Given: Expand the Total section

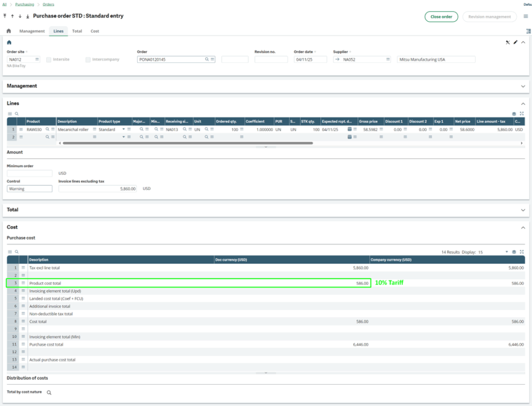Looking at the screenshot, I should (523, 209).
